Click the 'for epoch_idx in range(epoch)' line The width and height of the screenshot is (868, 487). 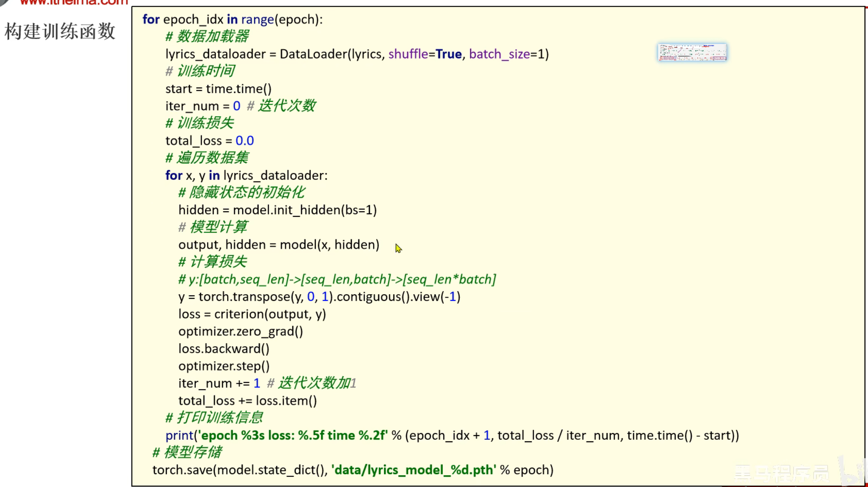(232, 19)
